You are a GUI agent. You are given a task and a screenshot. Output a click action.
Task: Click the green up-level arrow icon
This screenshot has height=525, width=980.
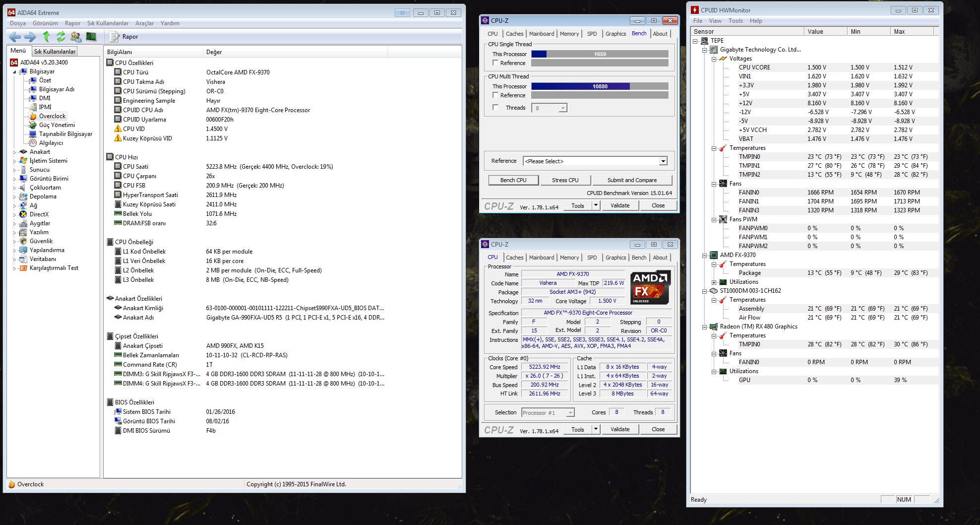click(x=46, y=37)
